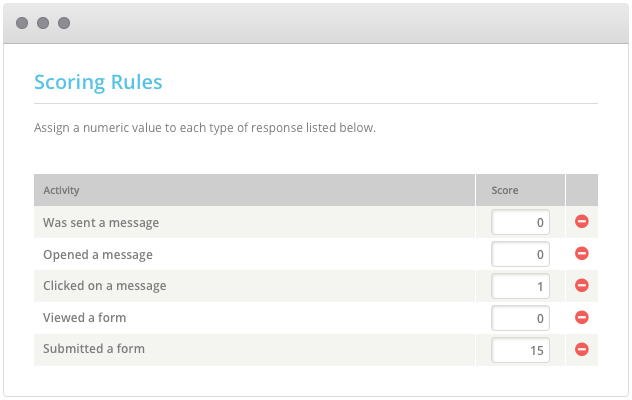Viewport: 632px width, 400px height.
Task: Edit score for 'Was sent a message'
Action: [x=520, y=222]
